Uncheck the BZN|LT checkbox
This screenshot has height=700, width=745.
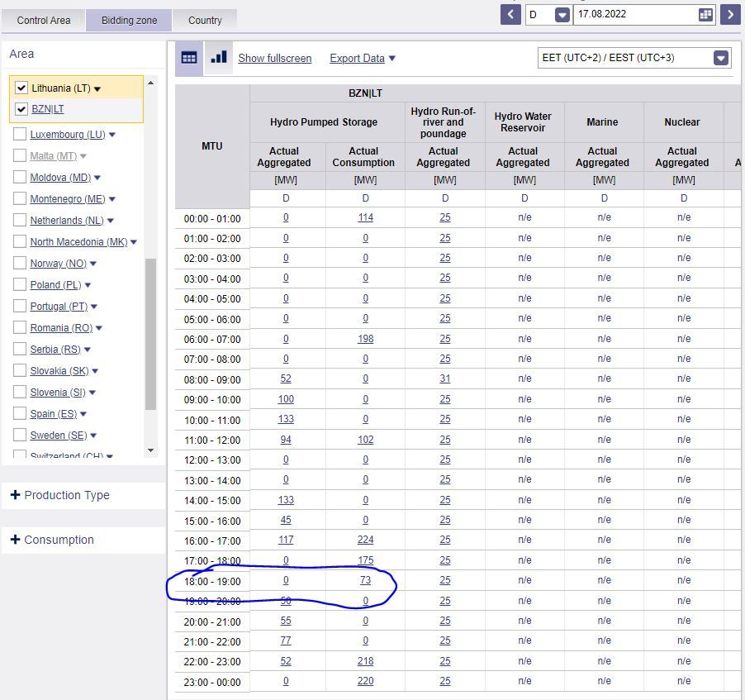(x=21, y=109)
